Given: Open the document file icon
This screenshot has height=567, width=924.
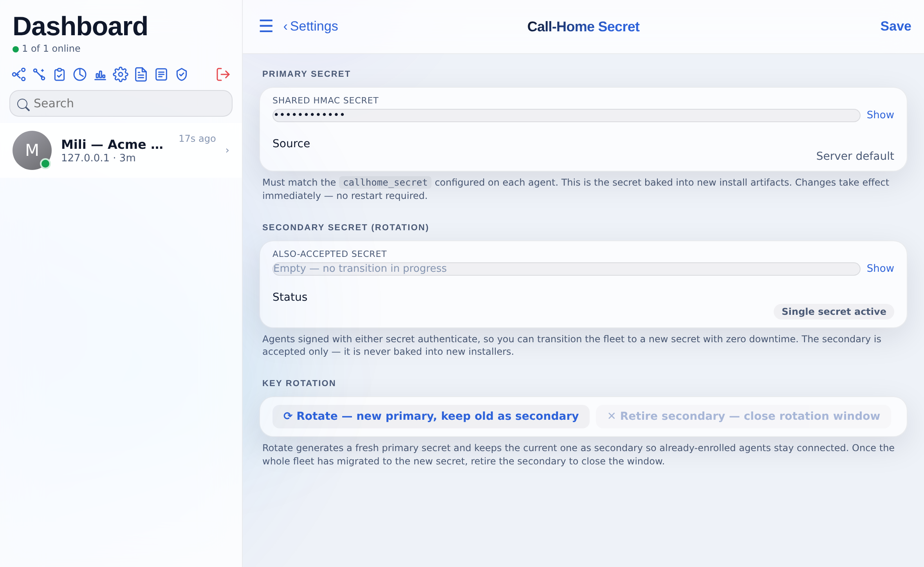Looking at the screenshot, I should click(141, 74).
